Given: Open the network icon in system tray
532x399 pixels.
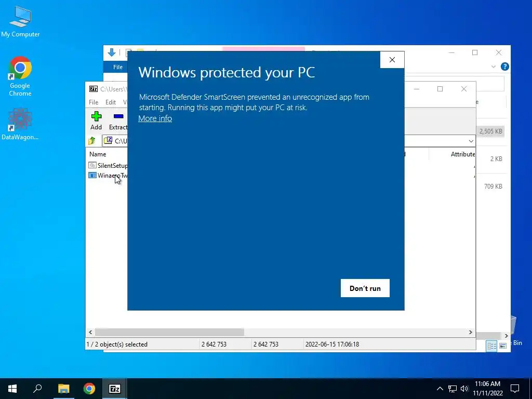Looking at the screenshot, I should [453, 389].
